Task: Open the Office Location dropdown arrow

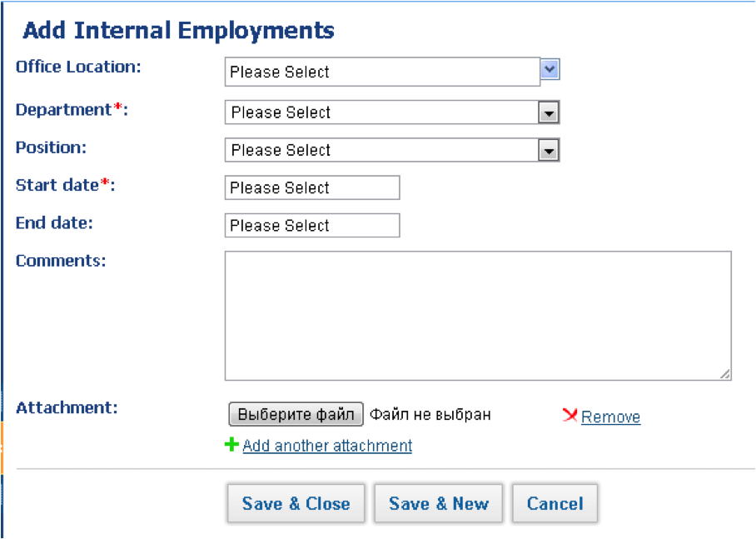Action: point(550,69)
